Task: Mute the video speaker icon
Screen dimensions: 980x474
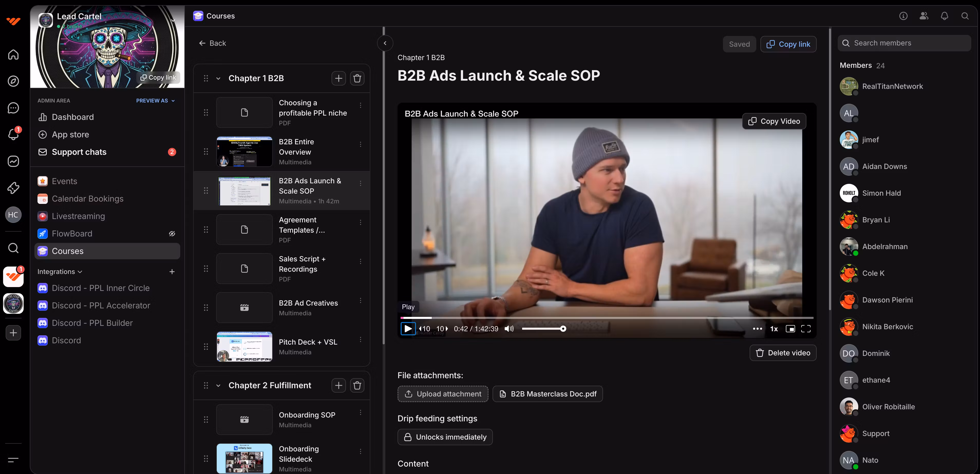Action: click(x=509, y=329)
